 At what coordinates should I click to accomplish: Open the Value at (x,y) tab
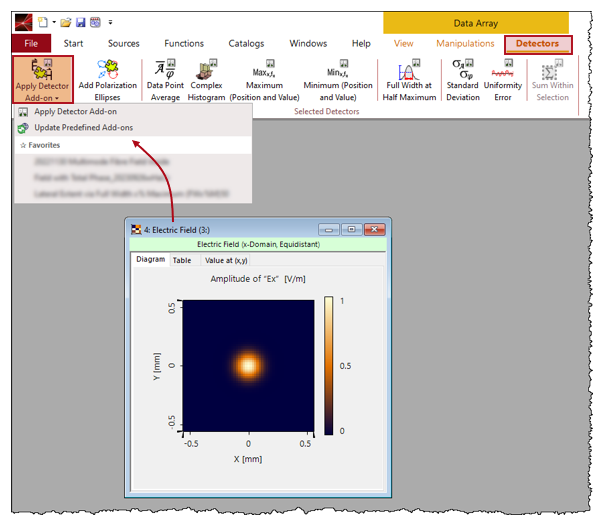click(226, 260)
